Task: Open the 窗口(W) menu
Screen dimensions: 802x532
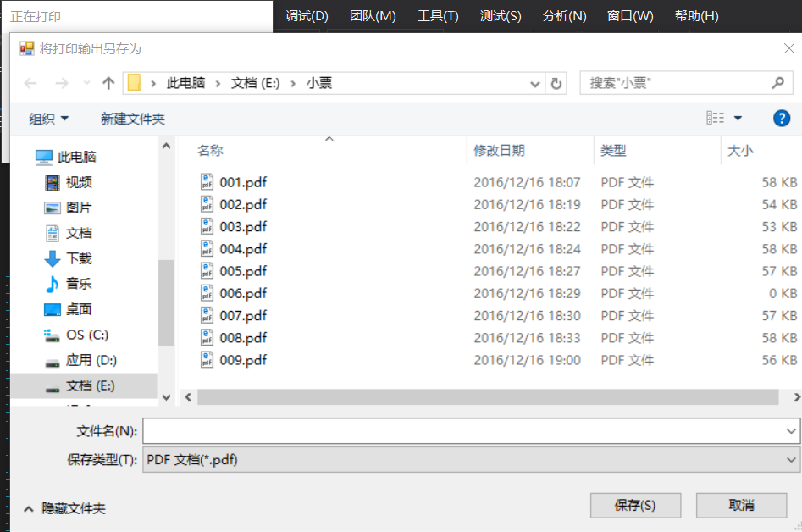Action: coord(629,16)
